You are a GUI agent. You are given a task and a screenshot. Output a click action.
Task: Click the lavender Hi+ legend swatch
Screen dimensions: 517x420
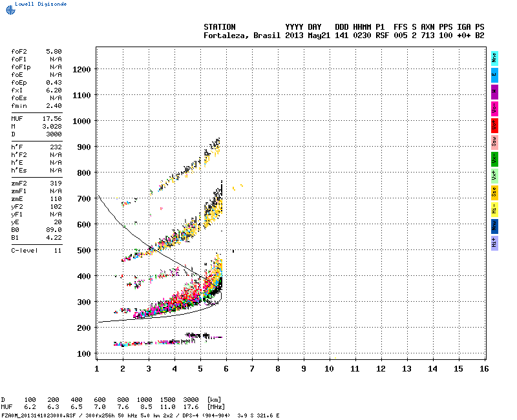click(494, 244)
